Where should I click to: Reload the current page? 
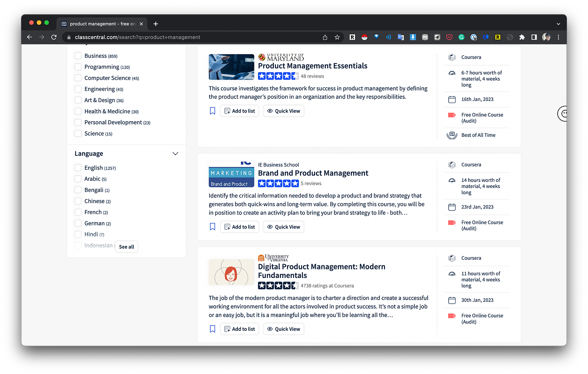tap(54, 37)
